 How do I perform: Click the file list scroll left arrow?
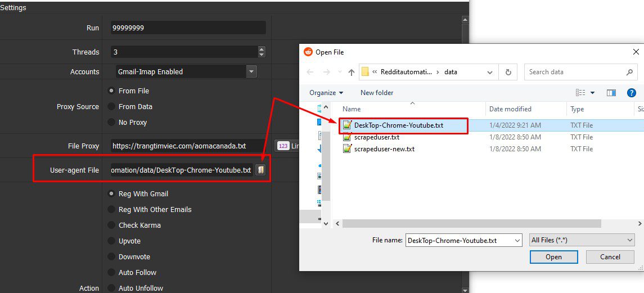[337, 224]
